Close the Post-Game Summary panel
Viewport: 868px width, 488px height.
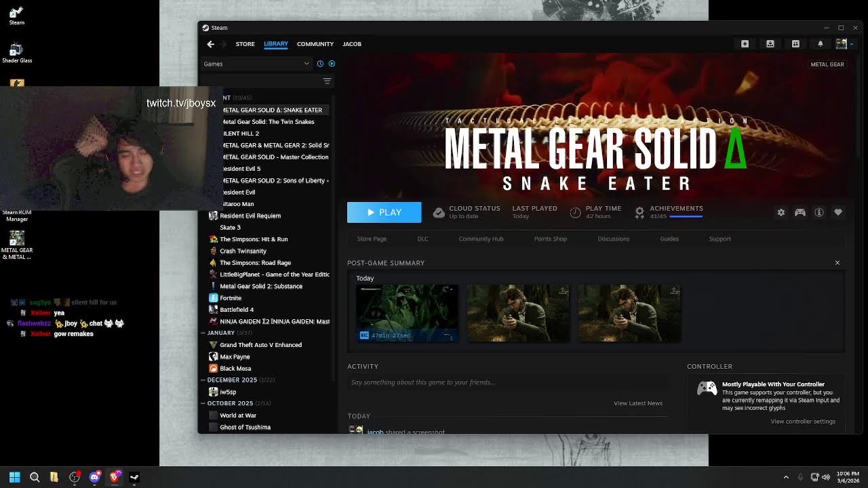click(837, 263)
